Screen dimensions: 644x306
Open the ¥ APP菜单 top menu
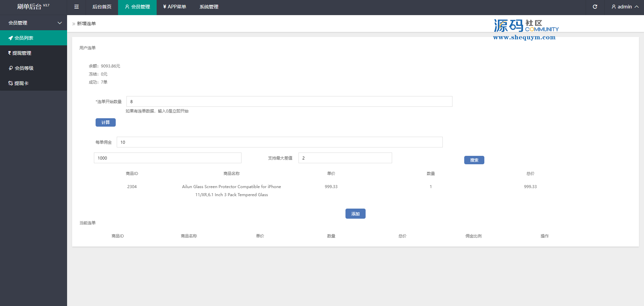174,7
